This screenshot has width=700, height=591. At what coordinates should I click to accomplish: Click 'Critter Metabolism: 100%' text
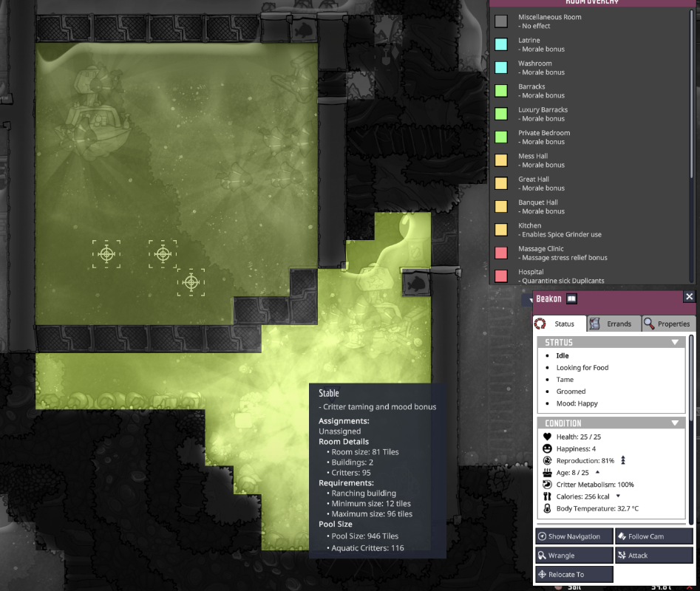pyautogui.click(x=595, y=485)
